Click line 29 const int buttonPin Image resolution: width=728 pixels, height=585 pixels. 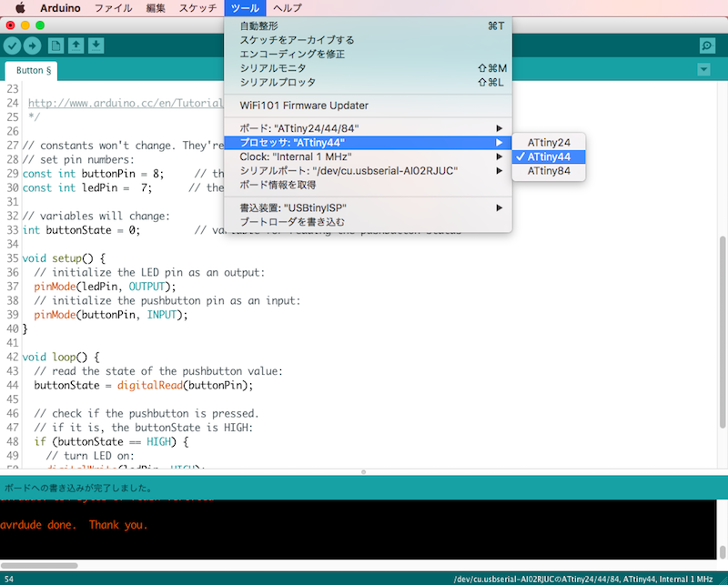click(93, 174)
